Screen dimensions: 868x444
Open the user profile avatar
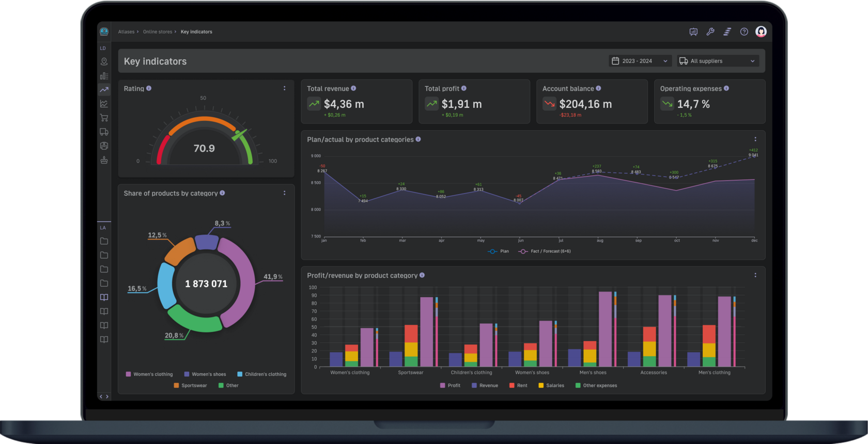tap(761, 31)
